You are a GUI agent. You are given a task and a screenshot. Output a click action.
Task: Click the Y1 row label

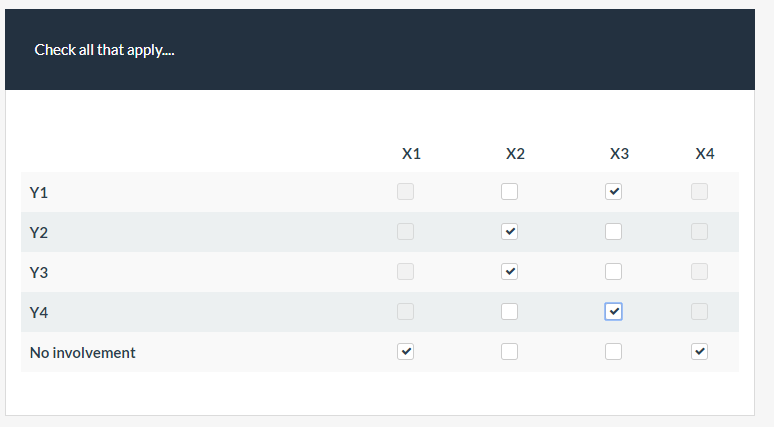(x=39, y=192)
